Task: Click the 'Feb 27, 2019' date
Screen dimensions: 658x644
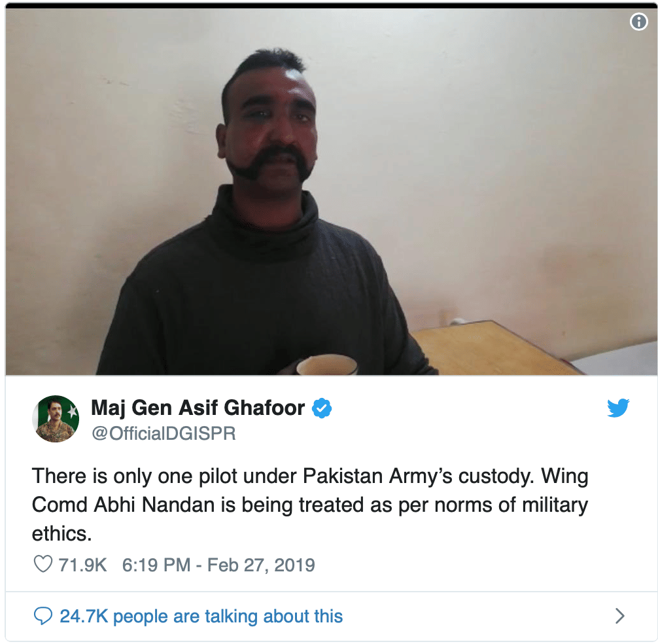Action: (261, 565)
